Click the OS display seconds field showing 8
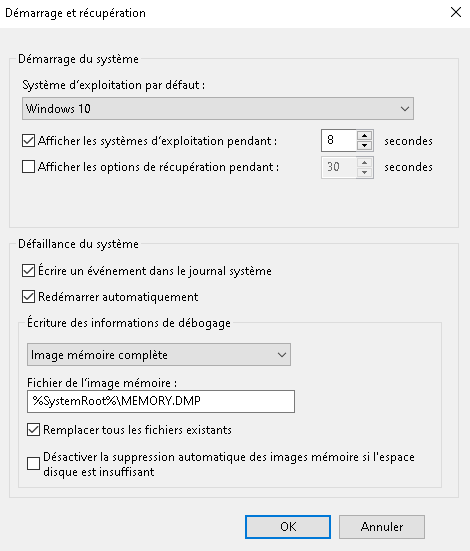 [339, 141]
